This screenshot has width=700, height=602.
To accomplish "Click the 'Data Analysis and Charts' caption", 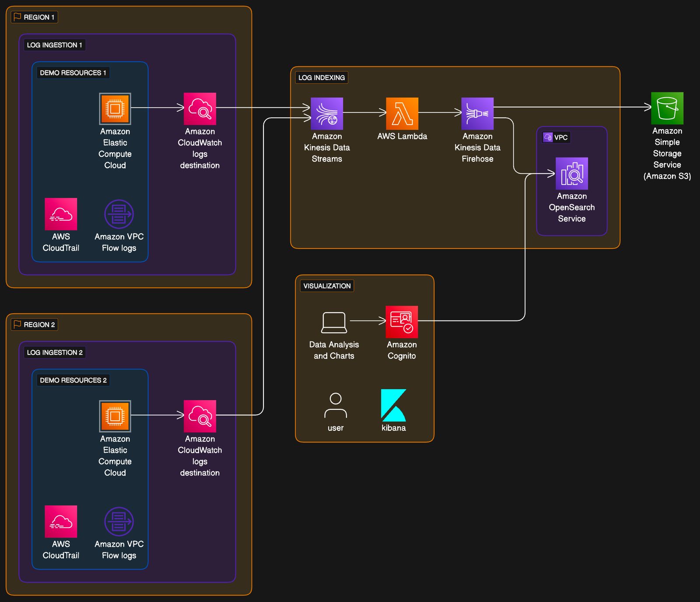I will pyautogui.click(x=334, y=350).
